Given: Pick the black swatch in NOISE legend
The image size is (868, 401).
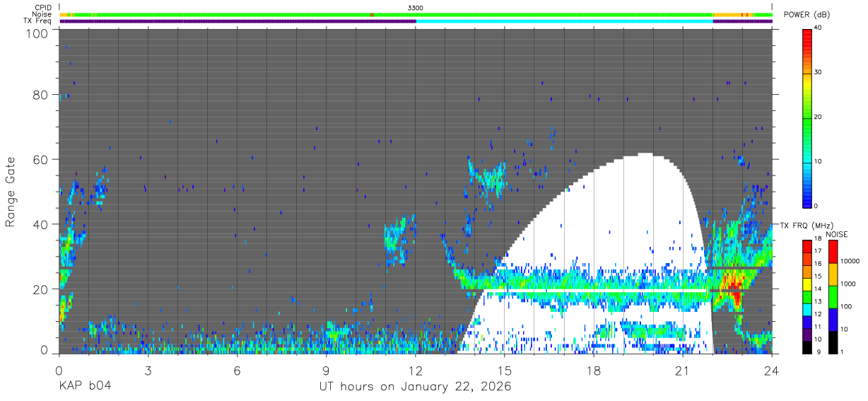Looking at the screenshot, I should [832, 342].
